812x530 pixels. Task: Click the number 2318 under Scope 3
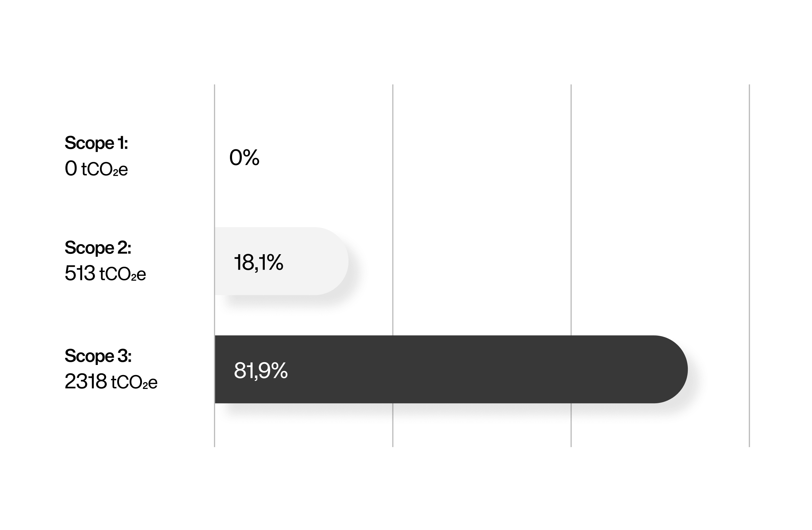[86, 382]
